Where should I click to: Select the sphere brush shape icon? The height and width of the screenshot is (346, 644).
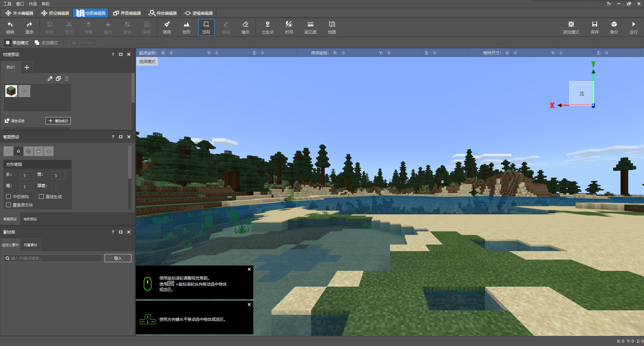(29, 151)
